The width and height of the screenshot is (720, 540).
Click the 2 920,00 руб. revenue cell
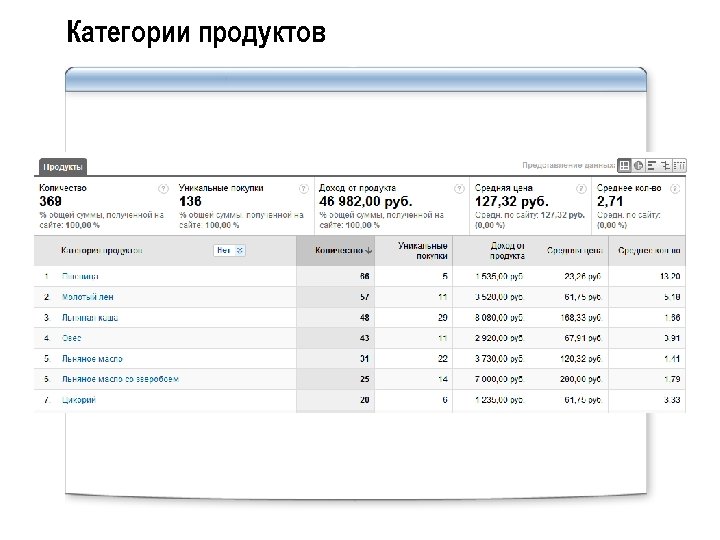pyautogui.click(x=499, y=338)
